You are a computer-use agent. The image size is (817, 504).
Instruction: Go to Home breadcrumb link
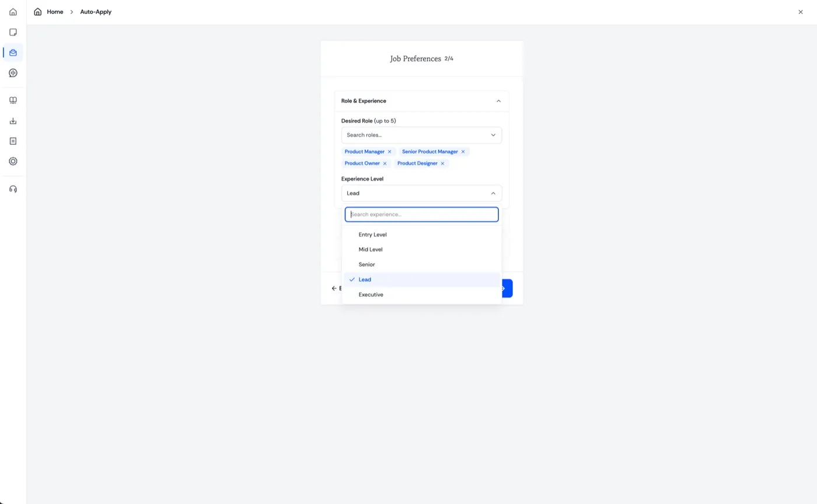(x=55, y=12)
